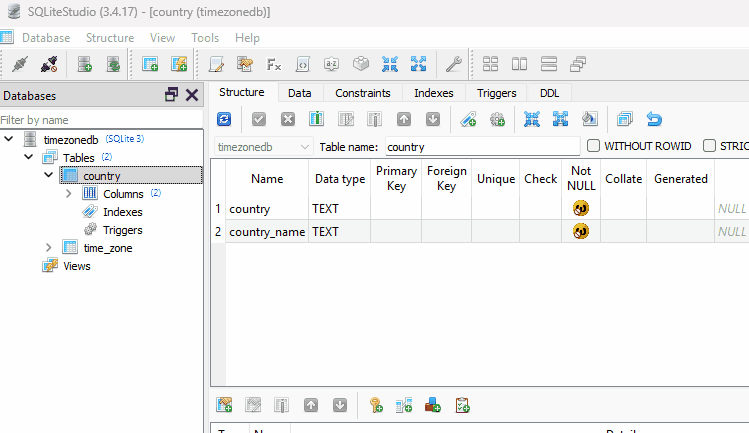Open configuration wrench icon
The width and height of the screenshot is (749, 433).
point(453,64)
